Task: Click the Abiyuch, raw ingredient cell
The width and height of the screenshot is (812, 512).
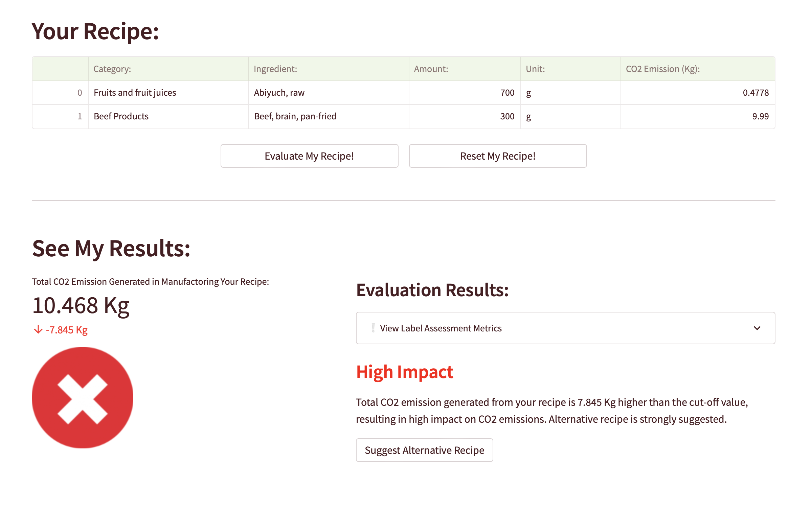Action: click(x=279, y=93)
